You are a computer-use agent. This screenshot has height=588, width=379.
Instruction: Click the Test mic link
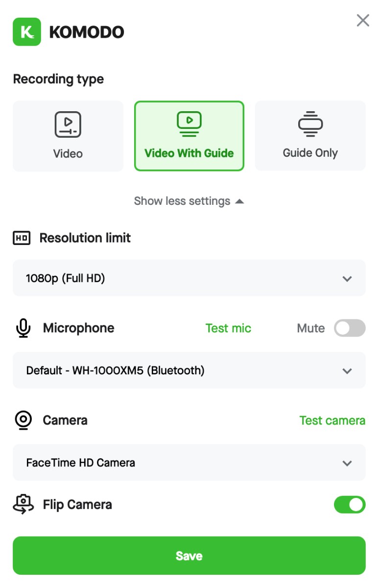228,328
